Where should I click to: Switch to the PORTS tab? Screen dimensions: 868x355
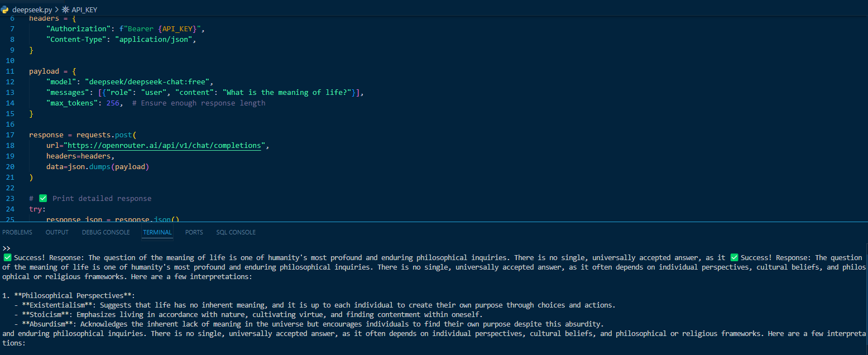pos(194,232)
